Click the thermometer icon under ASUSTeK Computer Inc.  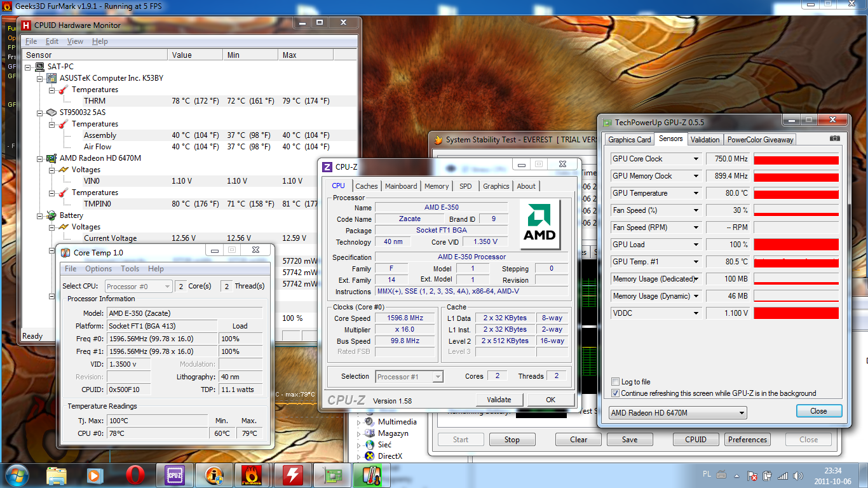pos(64,90)
